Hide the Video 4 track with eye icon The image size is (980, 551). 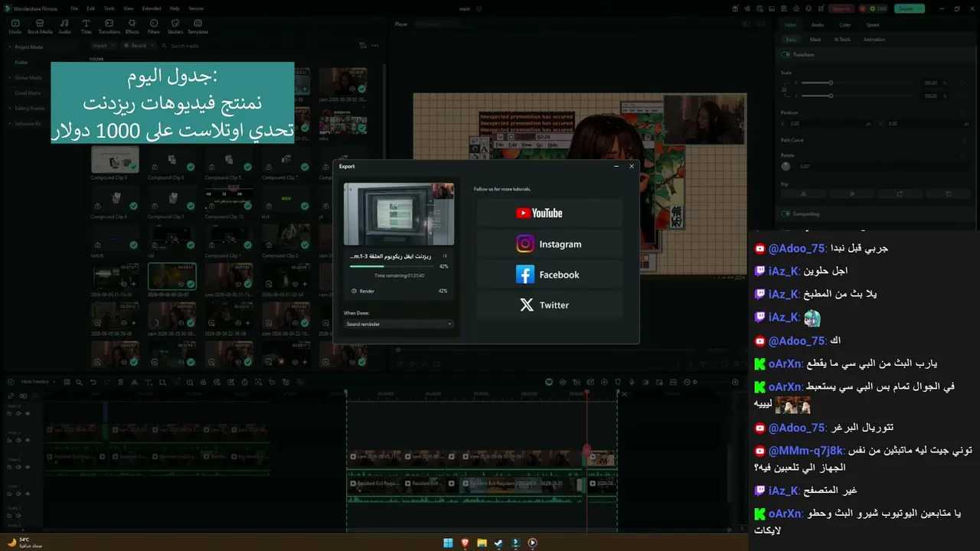click(x=28, y=413)
